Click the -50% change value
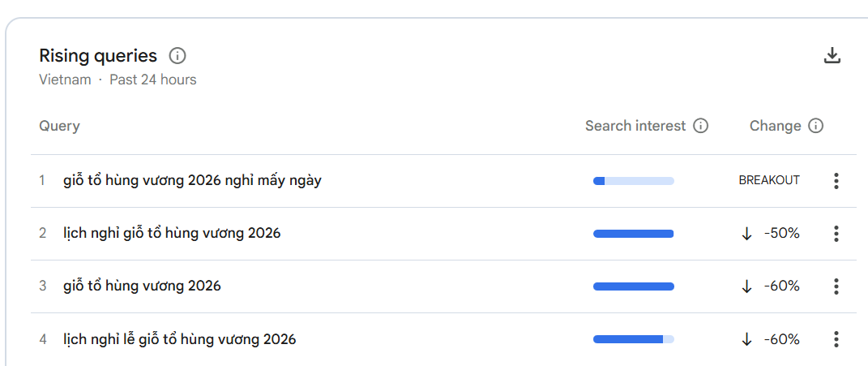 (781, 234)
